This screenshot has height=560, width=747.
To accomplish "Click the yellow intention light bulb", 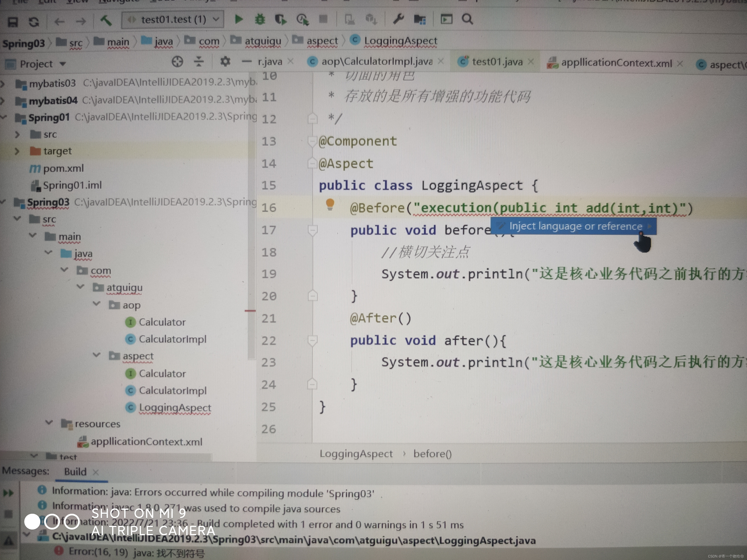I will (330, 204).
